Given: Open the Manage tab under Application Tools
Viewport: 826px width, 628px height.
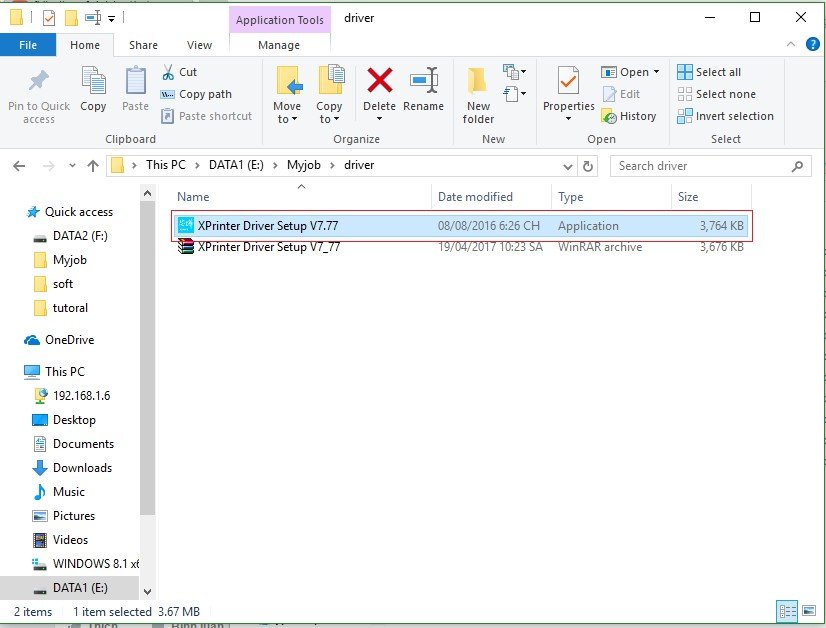Looking at the screenshot, I should 279,45.
